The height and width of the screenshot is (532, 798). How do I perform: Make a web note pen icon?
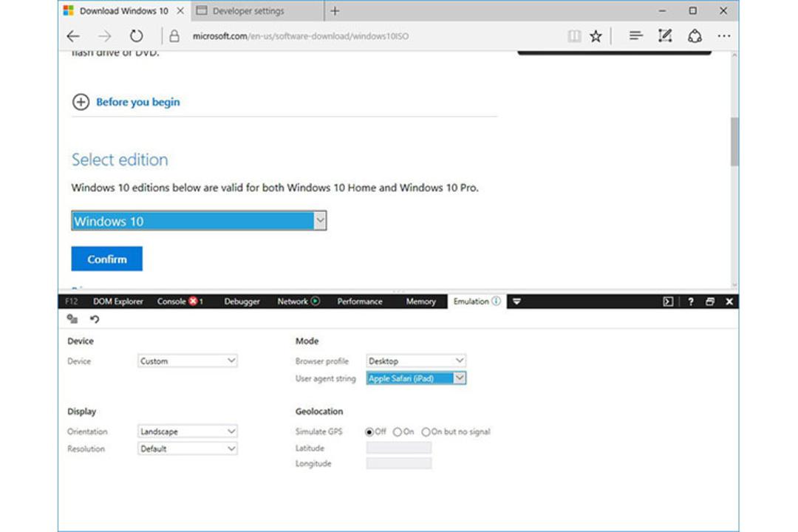[665, 35]
